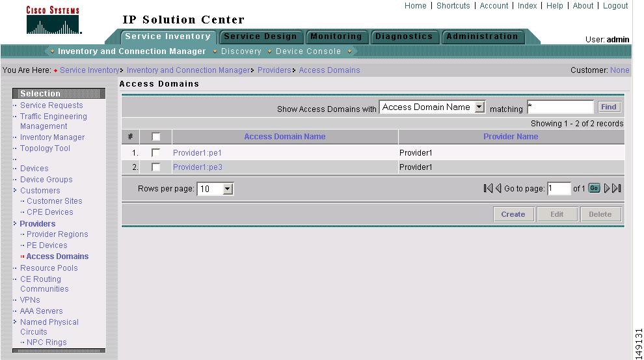The height and width of the screenshot is (360, 644).
Task: Open the Shortcuts link
Action: [453, 6]
